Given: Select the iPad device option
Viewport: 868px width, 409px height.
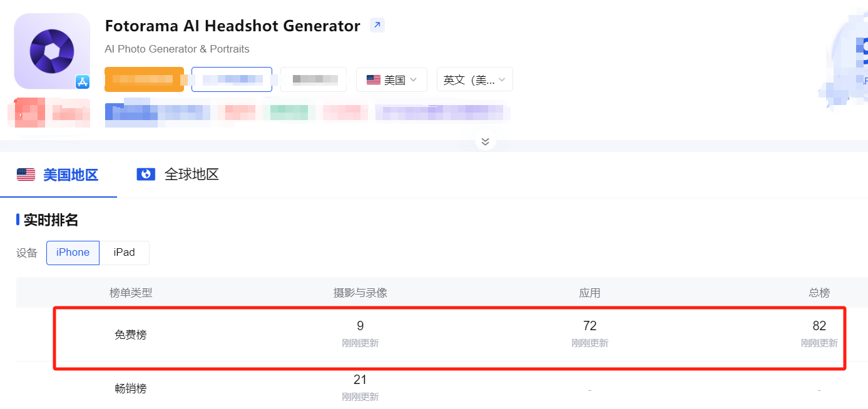Looking at the screenshot, I should (x=124, y=253).
